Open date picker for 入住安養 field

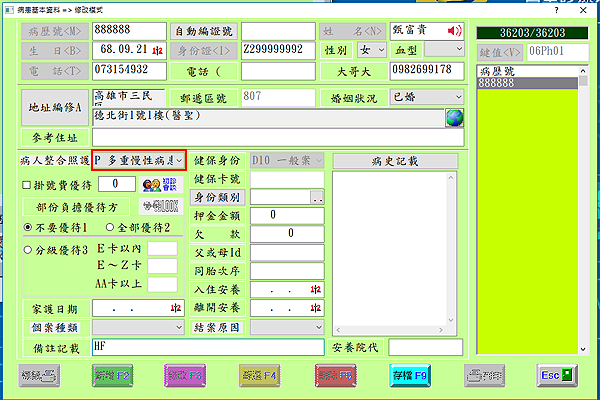coord(314,290)
